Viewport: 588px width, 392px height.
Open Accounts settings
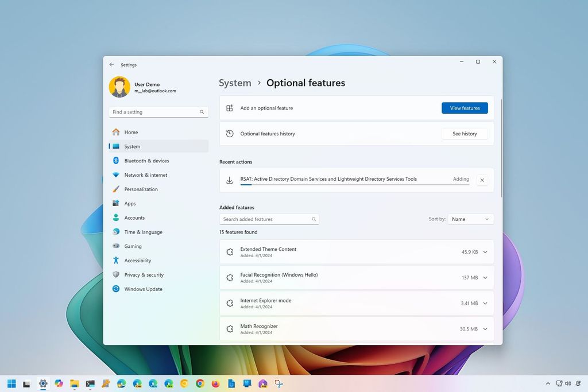[x=134, y=218]
